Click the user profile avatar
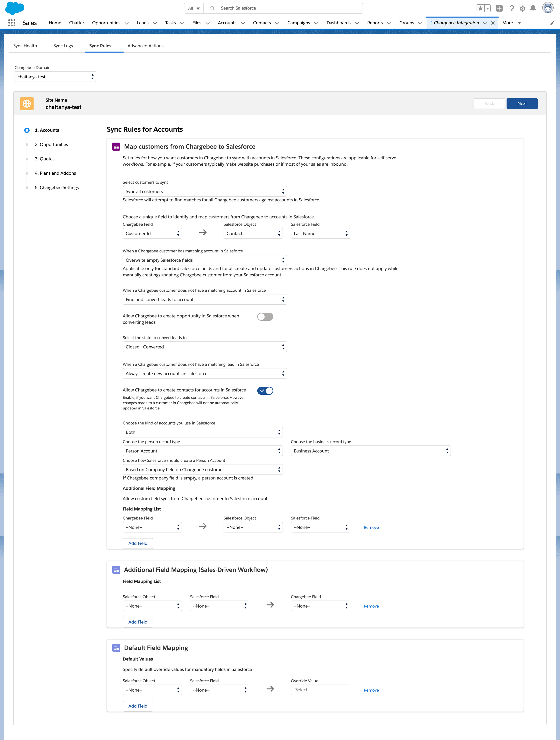The width and height of the screenshot is (560, 740). [548, 8]
